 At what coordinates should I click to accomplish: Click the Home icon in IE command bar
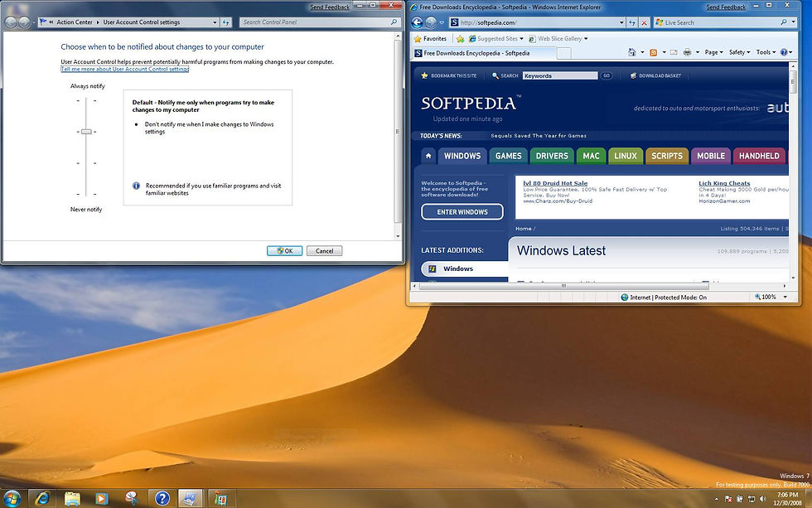[631, 52]
